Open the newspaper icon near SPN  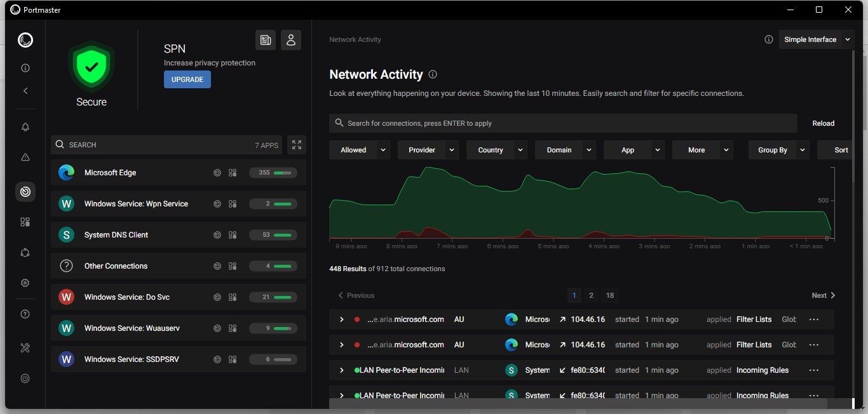[x=266, y=40]
